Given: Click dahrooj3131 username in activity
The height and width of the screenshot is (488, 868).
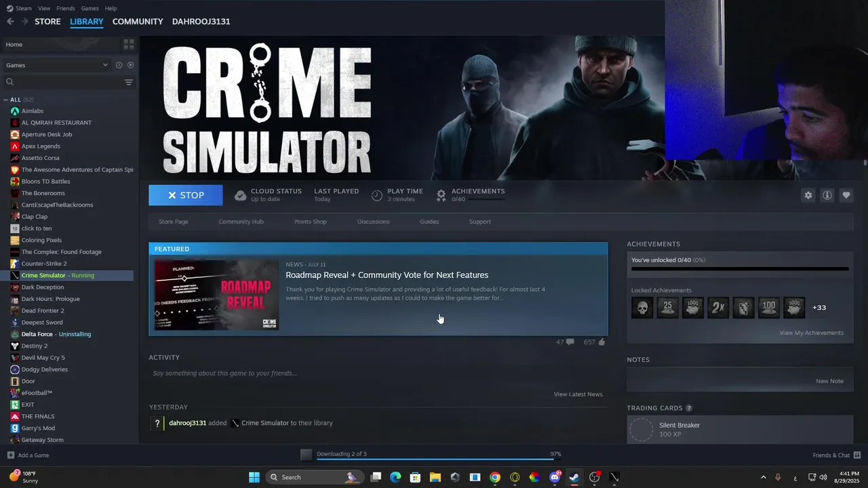Looking at the screenshot, I should [187, 423].
